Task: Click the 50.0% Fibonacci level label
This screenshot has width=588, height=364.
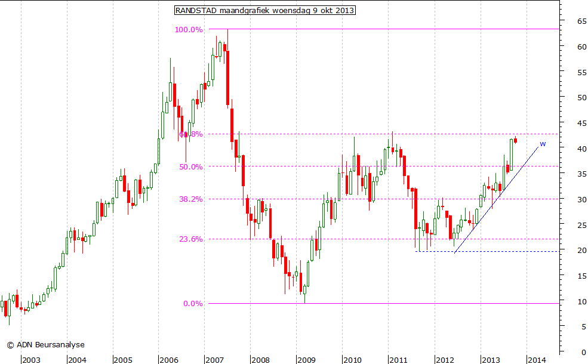Action: 191,167
